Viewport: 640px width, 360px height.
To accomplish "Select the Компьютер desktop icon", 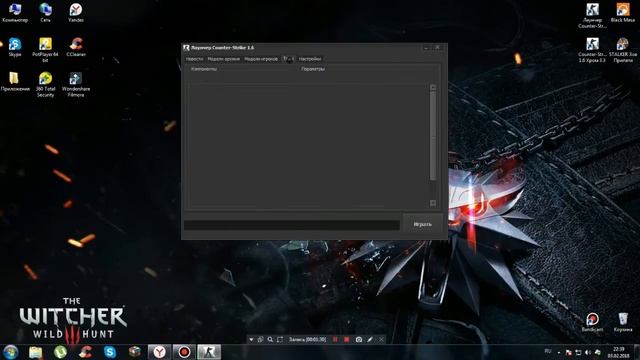I will (x=15, y=13).
